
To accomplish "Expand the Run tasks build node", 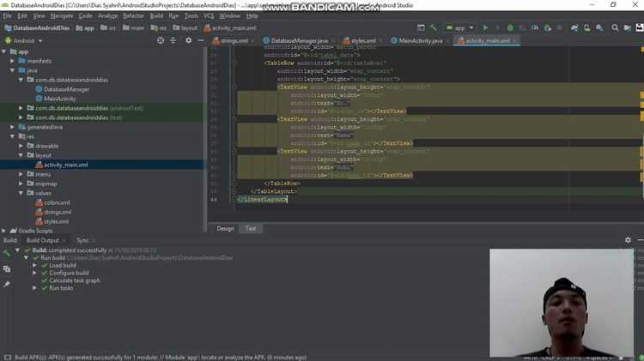I will (34, 288).
